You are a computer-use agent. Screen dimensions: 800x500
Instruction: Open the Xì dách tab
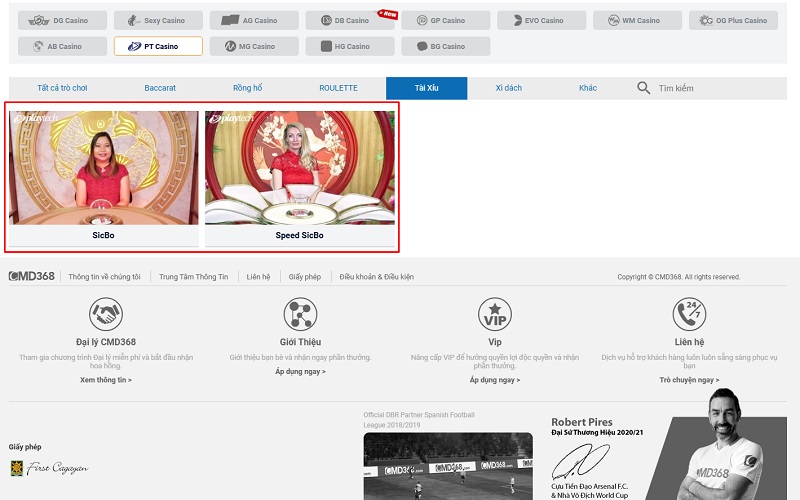point(509,88)
